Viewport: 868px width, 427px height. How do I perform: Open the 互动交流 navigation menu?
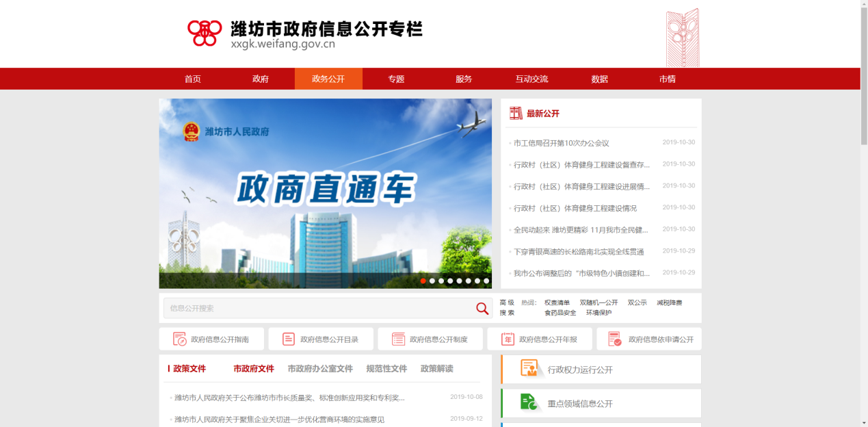(531, 79)
